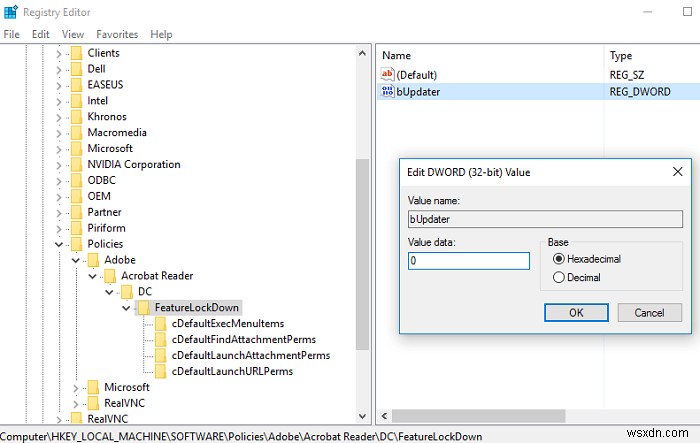The width and height of the screenshot is (700, 443).
Task: Open the File menu
Action: point(12,34)
